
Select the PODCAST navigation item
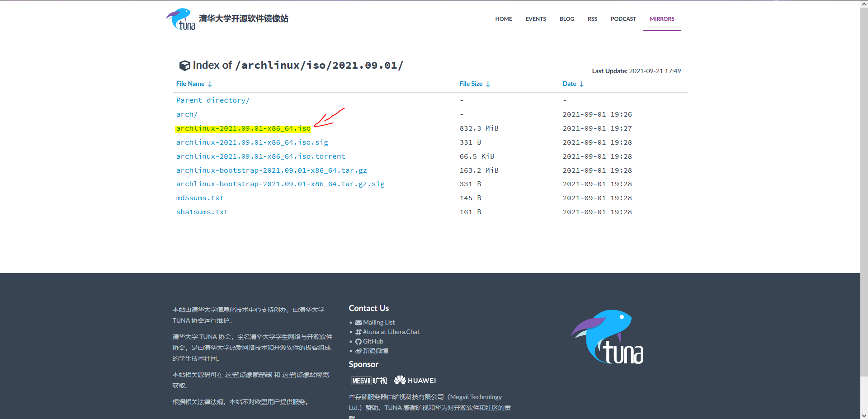(x=623, y=19)
